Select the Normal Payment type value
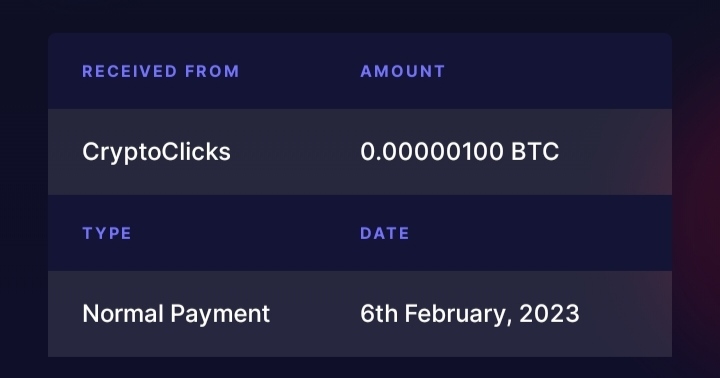This screenshot has width=720, height=378. pos(176,314)
